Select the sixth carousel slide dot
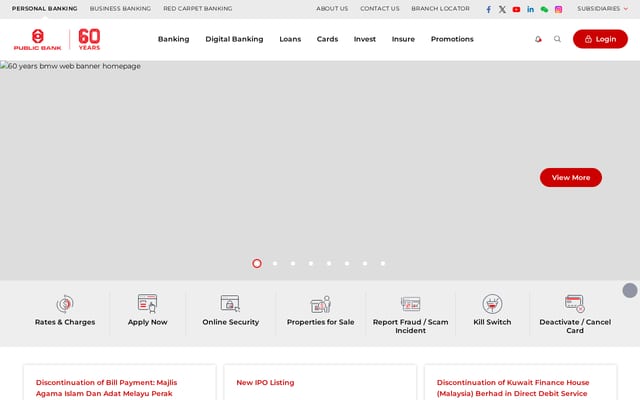 347,264
